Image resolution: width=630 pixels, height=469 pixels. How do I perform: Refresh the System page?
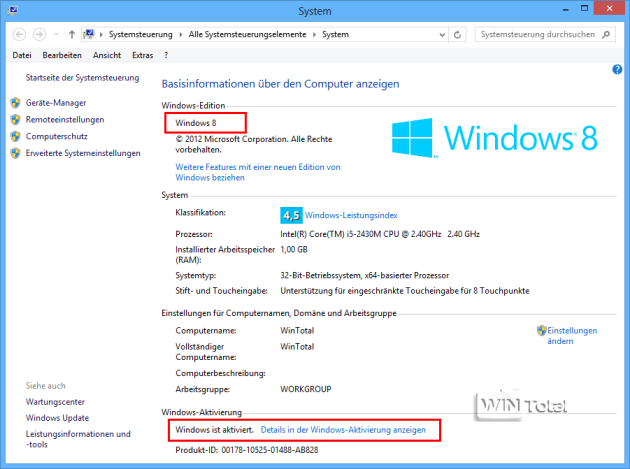click(457, 35)
